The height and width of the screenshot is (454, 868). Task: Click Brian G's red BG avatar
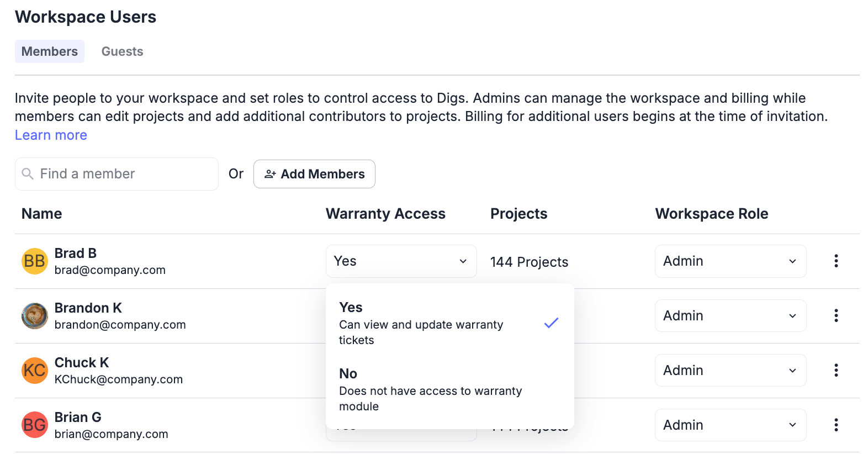coord(34,425)
